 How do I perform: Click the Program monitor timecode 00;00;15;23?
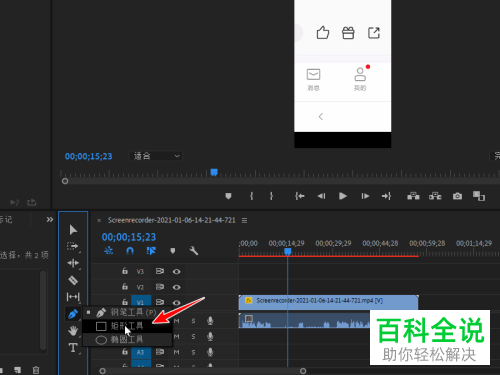[88, 156]
